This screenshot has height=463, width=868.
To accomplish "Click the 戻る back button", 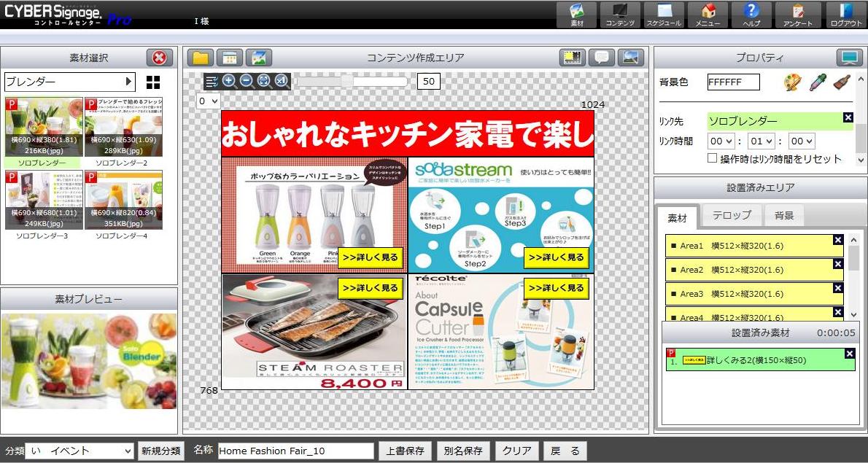I will click(565, 451).
